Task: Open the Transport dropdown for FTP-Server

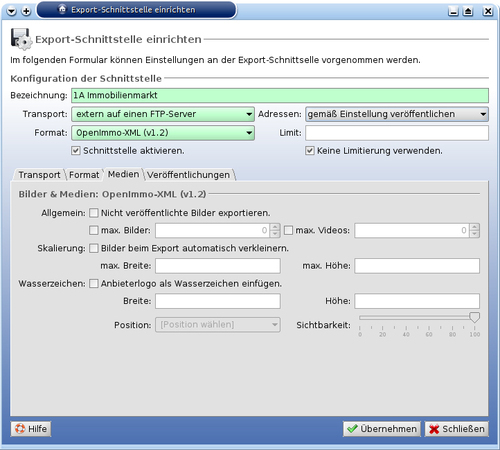Action: 163,114
